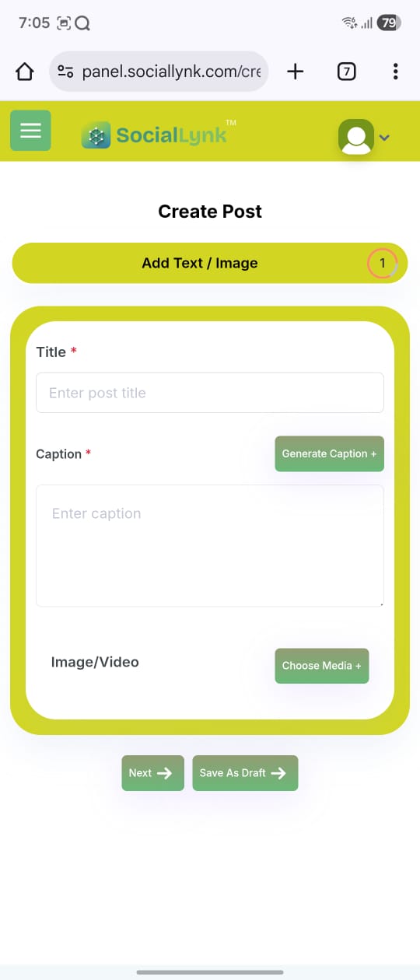Show the open tabs switcher

(347, 72)
